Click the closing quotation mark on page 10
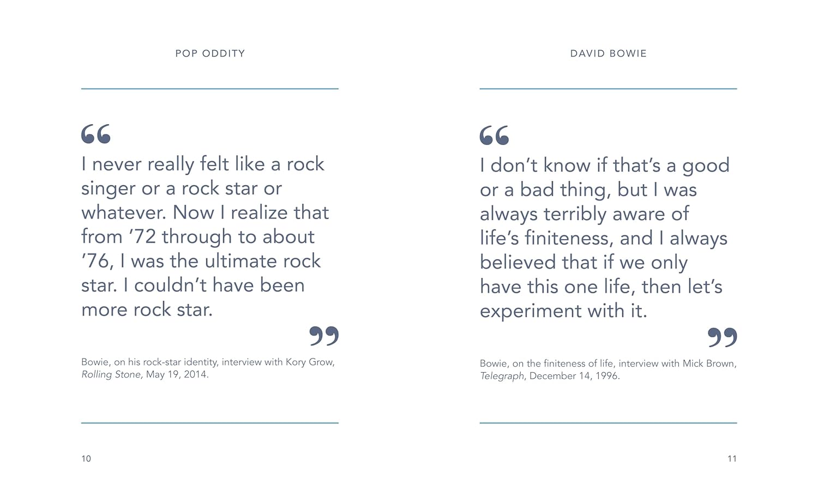 324,336
